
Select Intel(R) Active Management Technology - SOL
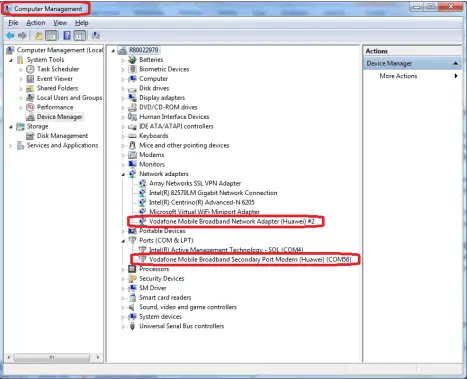coord(226,250)
